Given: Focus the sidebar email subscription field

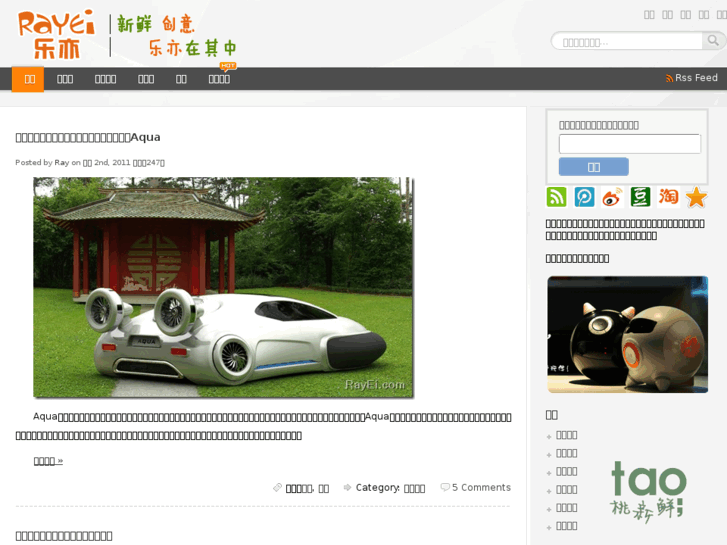Looking at the screenshot, I should pos(630,144).
